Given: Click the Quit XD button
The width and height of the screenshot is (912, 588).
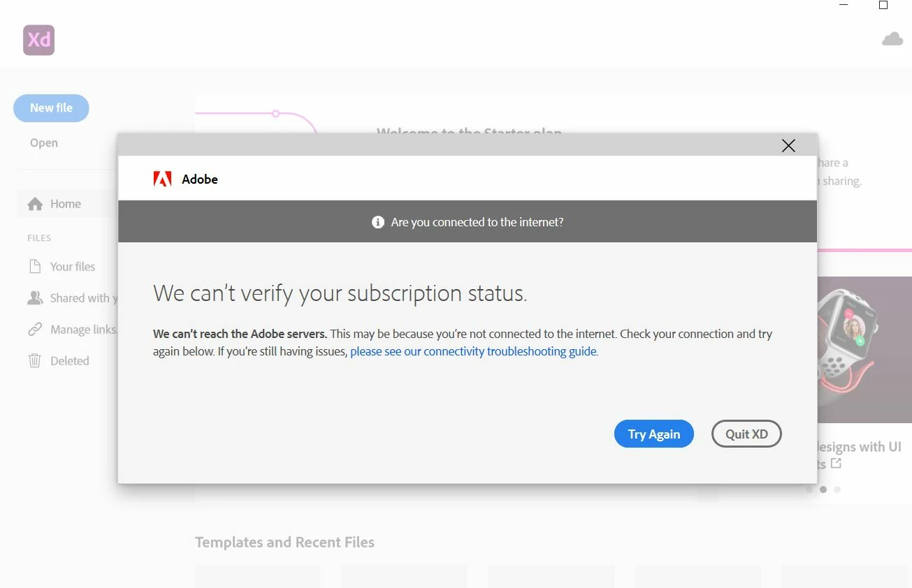Looking at the screenshot, I should 746,434.
